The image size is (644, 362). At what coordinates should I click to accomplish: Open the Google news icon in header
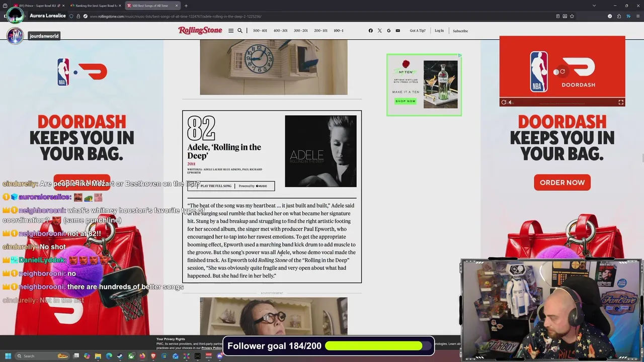click(388, 31)
